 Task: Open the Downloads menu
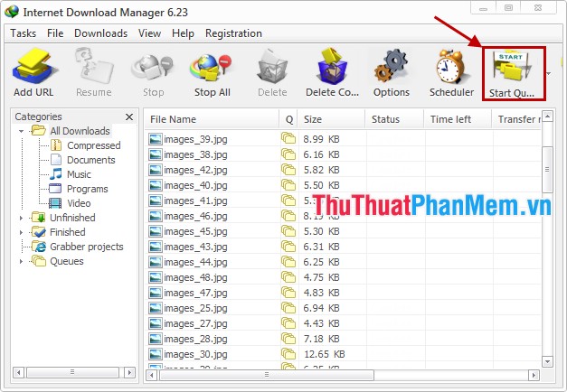point(101,33)
